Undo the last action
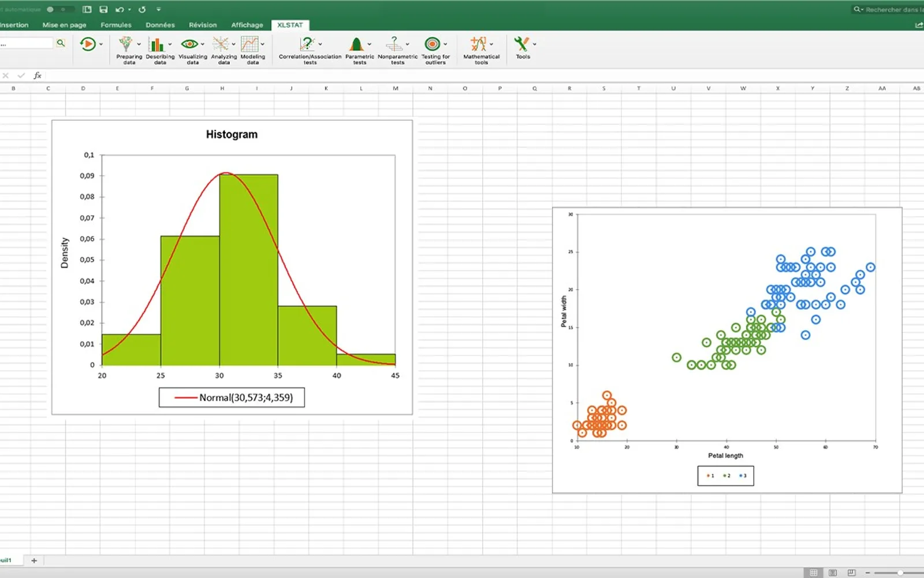This screenshot has height=578, width=924. [x=120, y=9]
